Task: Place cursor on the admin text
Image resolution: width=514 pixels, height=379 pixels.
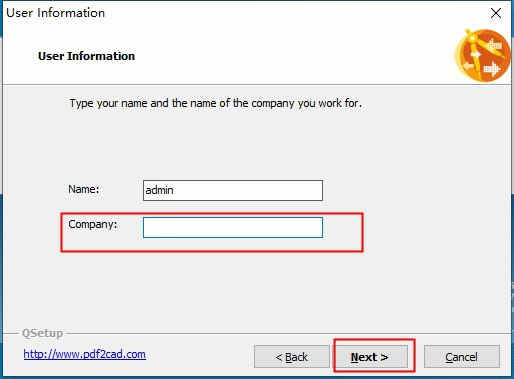Action: pyautogui.click(x=159, y=190)
